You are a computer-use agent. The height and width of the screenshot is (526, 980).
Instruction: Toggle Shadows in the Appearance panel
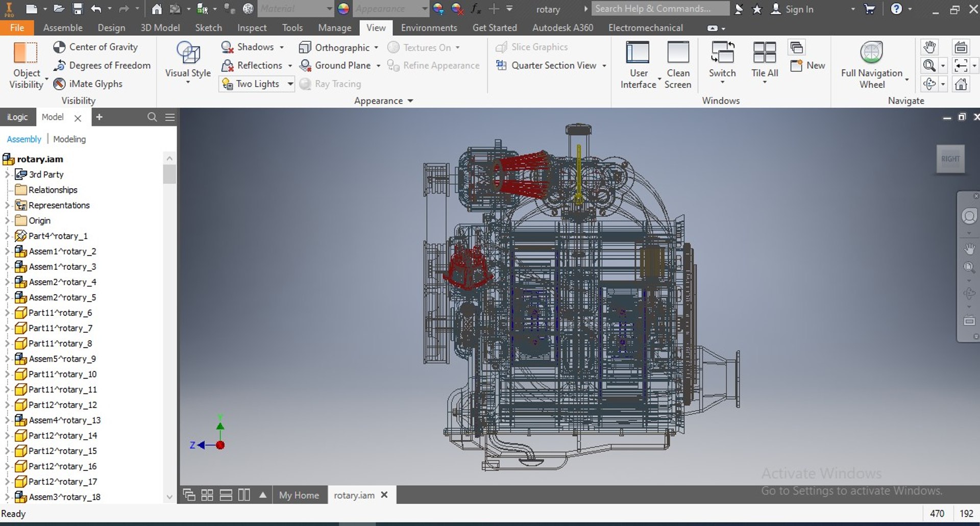(248, 47)
